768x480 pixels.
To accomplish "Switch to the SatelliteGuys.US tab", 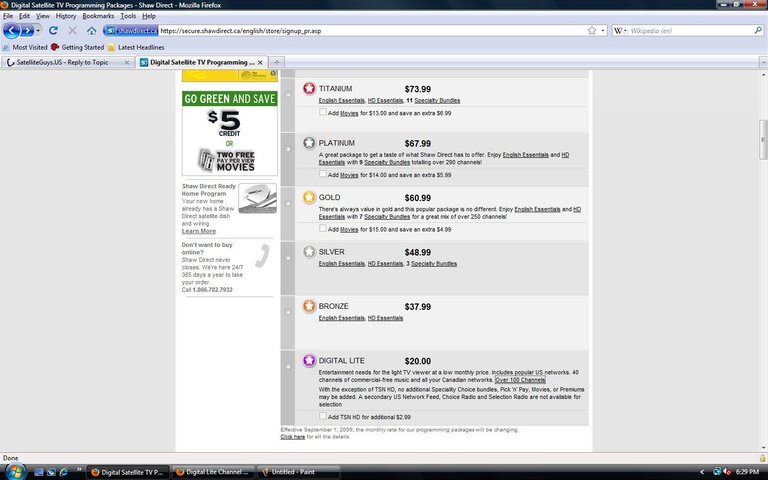I will pos(68,62).
